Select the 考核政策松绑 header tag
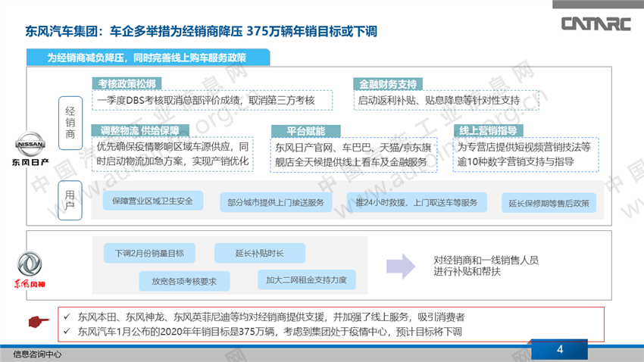 point(127,84)
